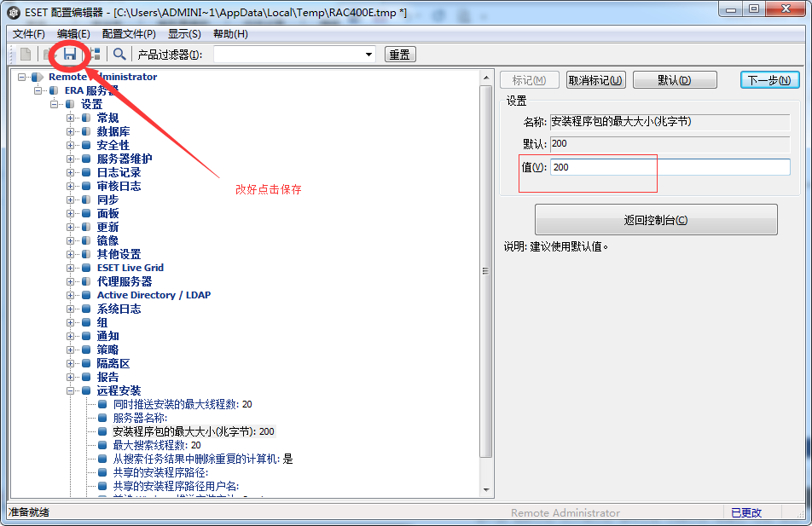Viewport: 812px width, 526px height.
Task: Click the 准备就绪 status bar text
Action: 28,512
